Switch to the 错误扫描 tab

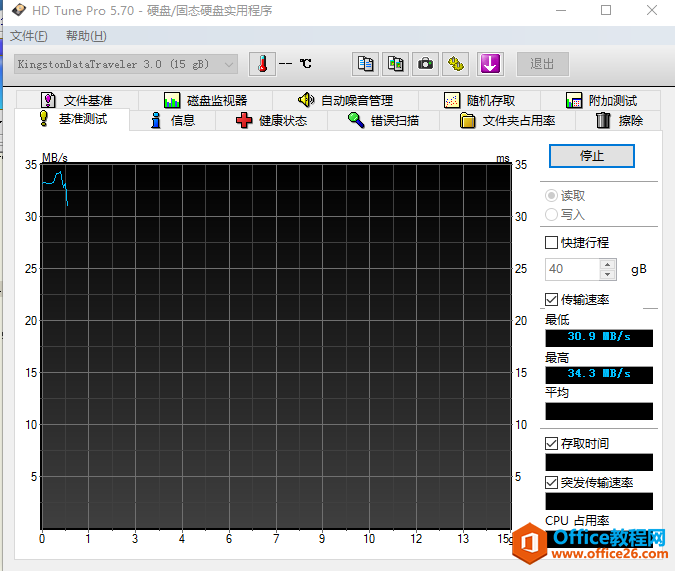384,120
